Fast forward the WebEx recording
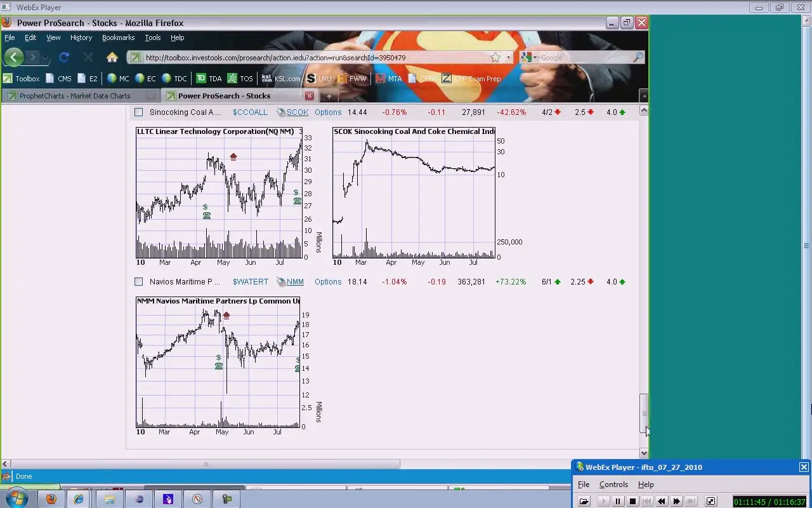 [x=676, y=501]
